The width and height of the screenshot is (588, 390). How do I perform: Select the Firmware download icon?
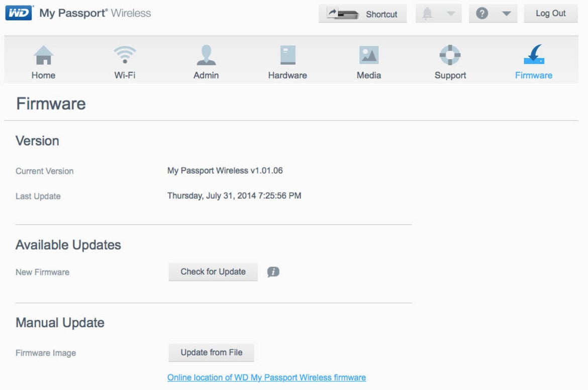(x=534, y=55)
